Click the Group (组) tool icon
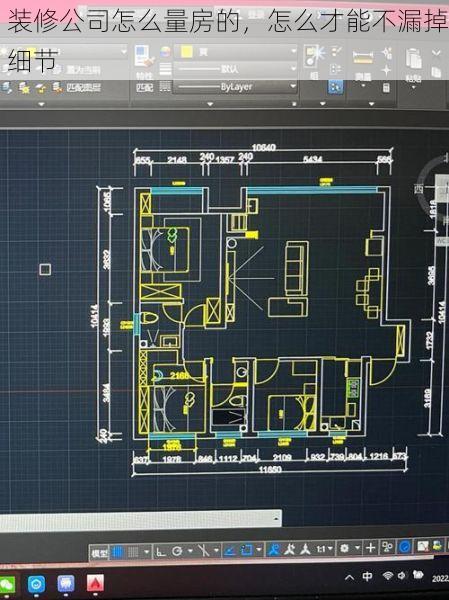449x600 pixels. click(314, 57)
